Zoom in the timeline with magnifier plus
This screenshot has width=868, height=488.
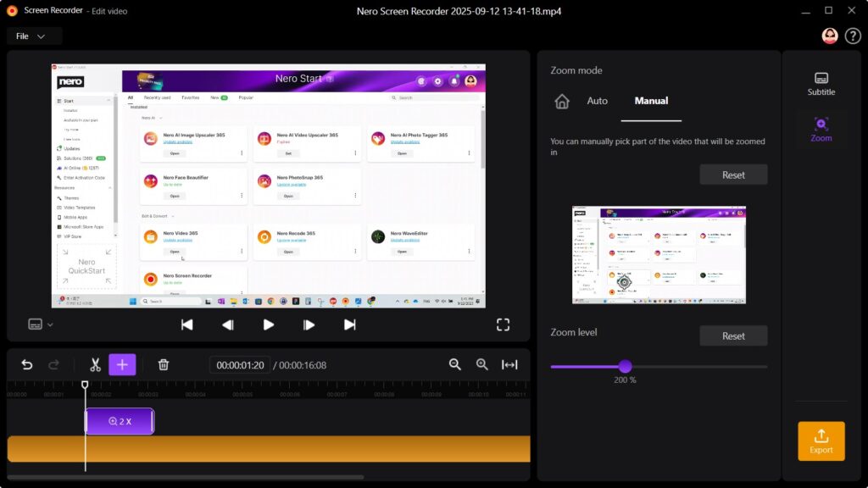point(482,364)
